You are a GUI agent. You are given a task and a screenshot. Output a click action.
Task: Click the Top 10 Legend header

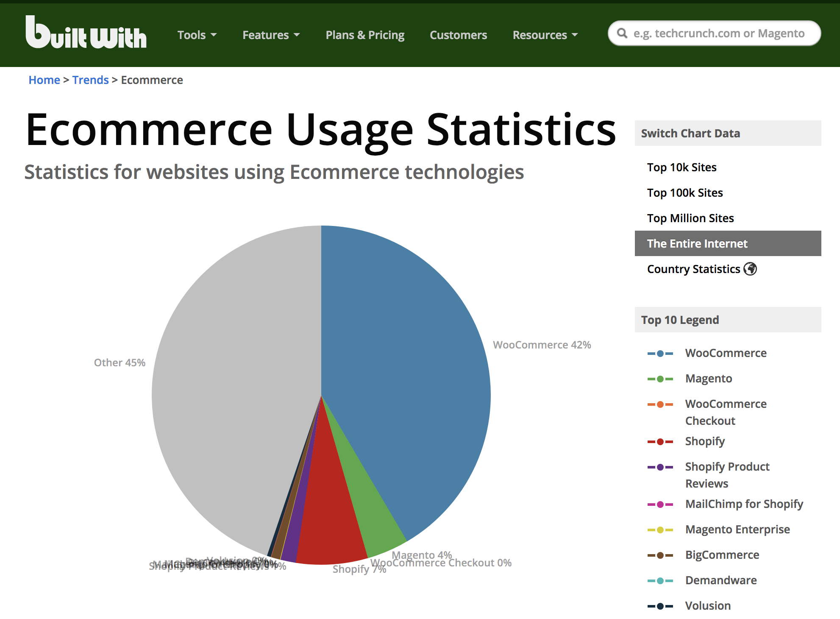728,320
